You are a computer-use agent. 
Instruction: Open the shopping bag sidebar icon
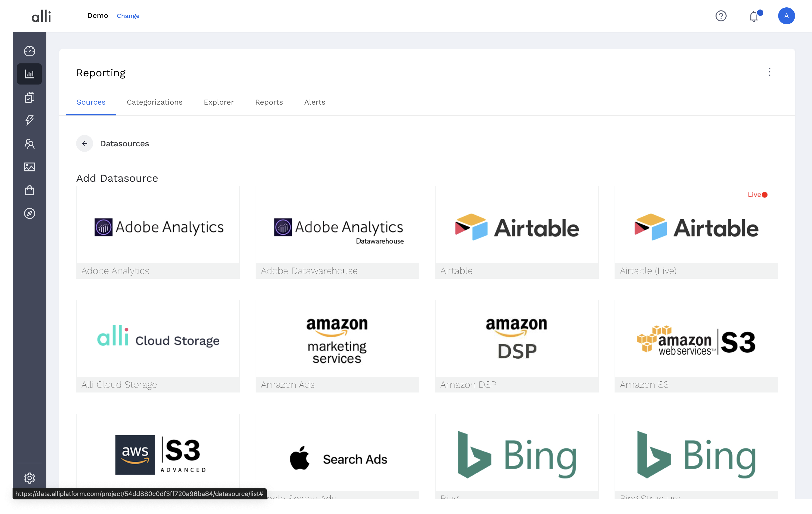(29, 190)
